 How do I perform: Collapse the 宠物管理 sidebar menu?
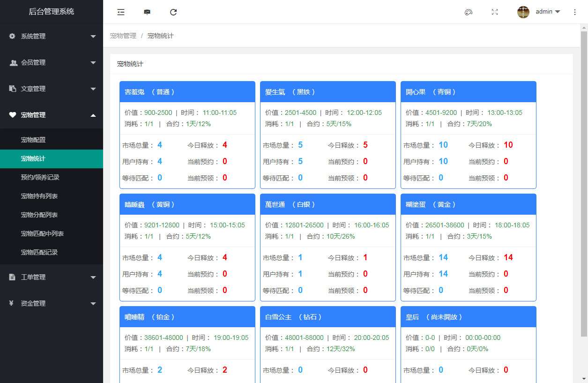click(x=52, y=115)
